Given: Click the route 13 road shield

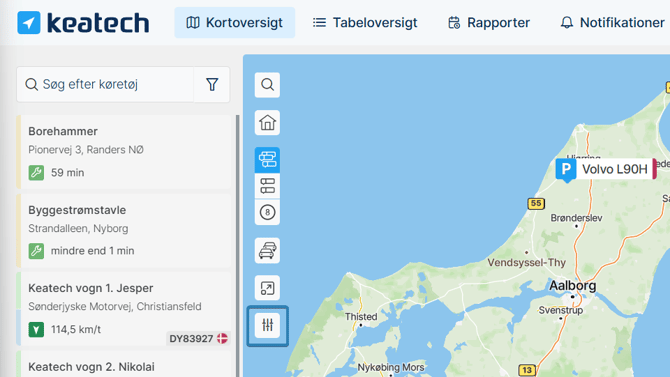Looking at the screenshot, I should (x=527, y=370).
